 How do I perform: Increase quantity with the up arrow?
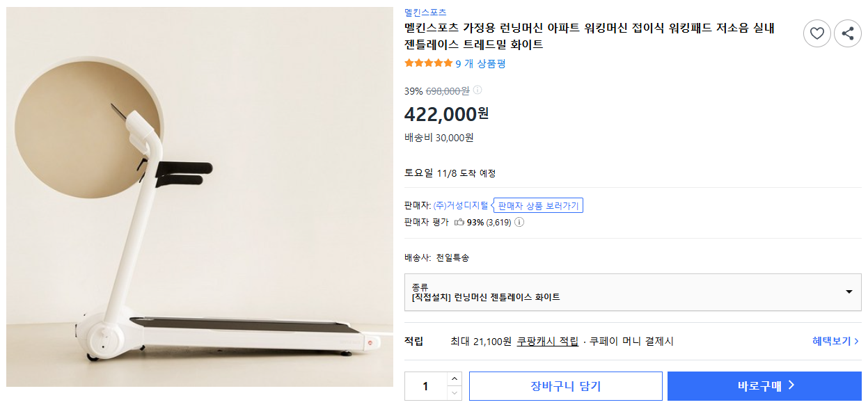[456, 378]
